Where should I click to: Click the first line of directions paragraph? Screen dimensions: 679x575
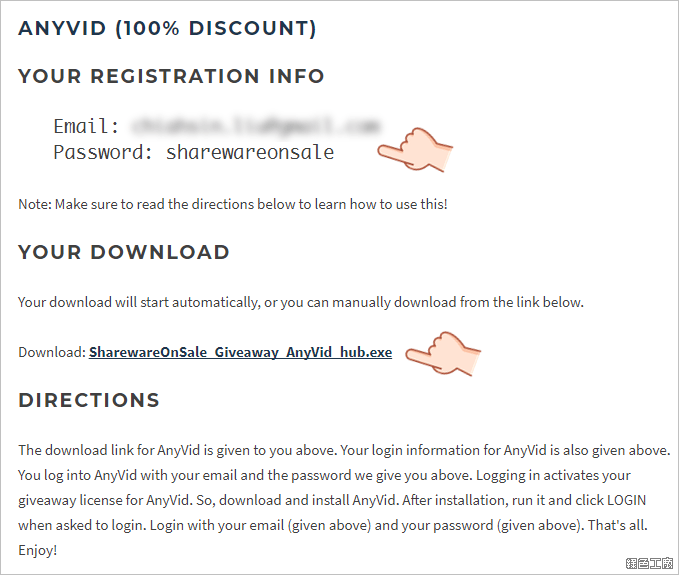pos(344,450)
